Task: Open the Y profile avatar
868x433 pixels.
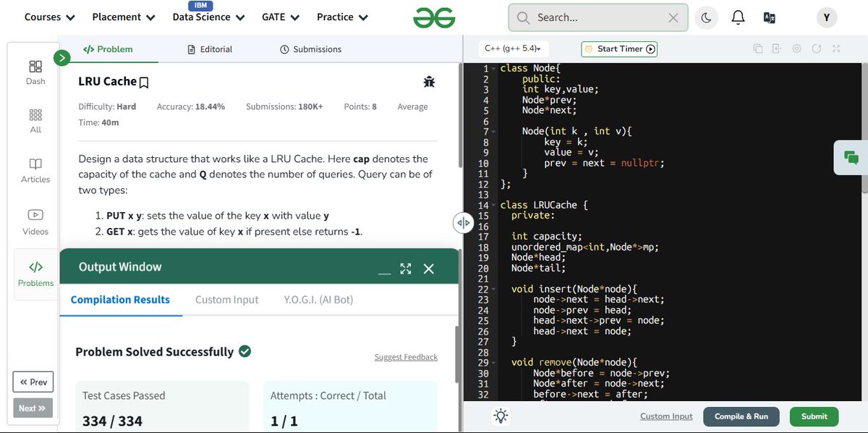Action: point(826,17)
